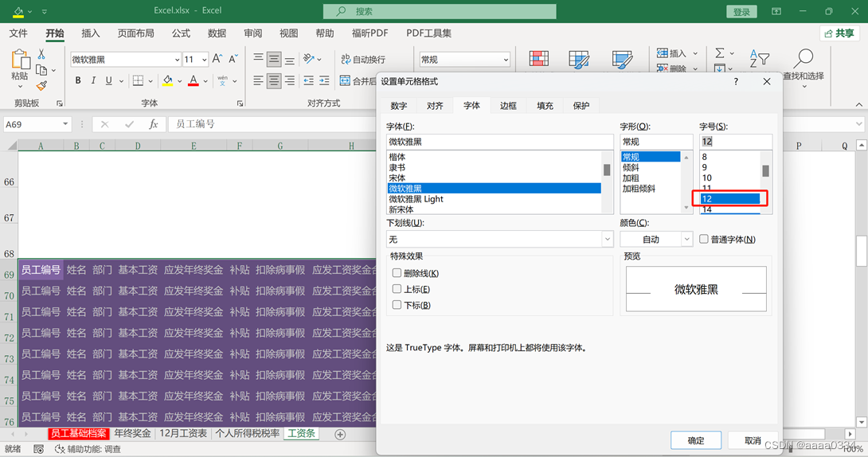The width and height of the screenshot is (868, 457).
Task: Select size 10 in the font size list
Action: (729, 178)
